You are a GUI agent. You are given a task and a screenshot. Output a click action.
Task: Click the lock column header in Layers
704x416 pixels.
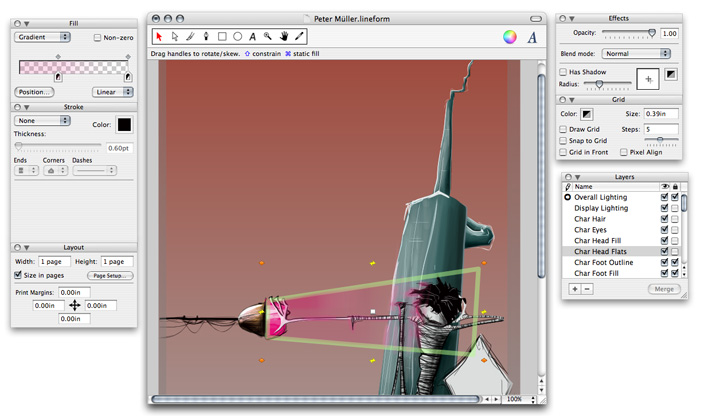[675, 187]
